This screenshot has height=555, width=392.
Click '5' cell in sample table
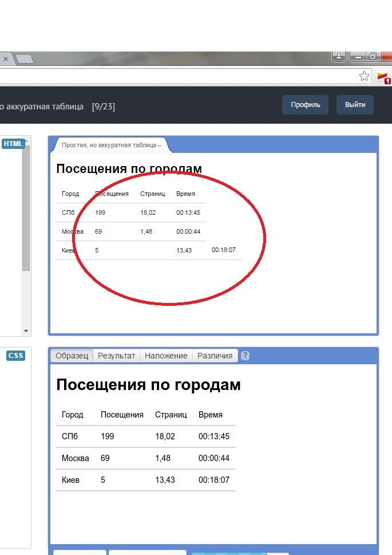[103, 480]
